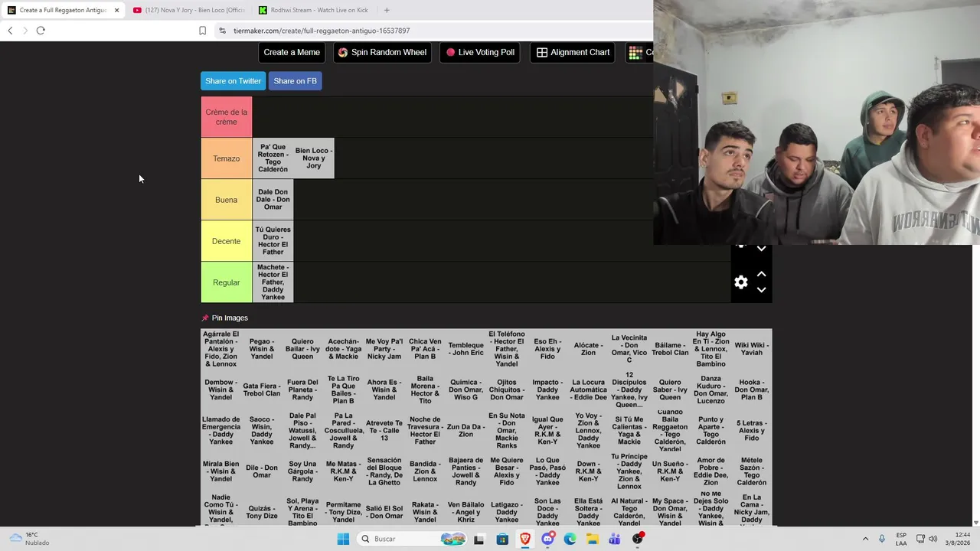980x551 pixels.
Task: Select the Crème de la crème tier label
Action: coord(226,117)
